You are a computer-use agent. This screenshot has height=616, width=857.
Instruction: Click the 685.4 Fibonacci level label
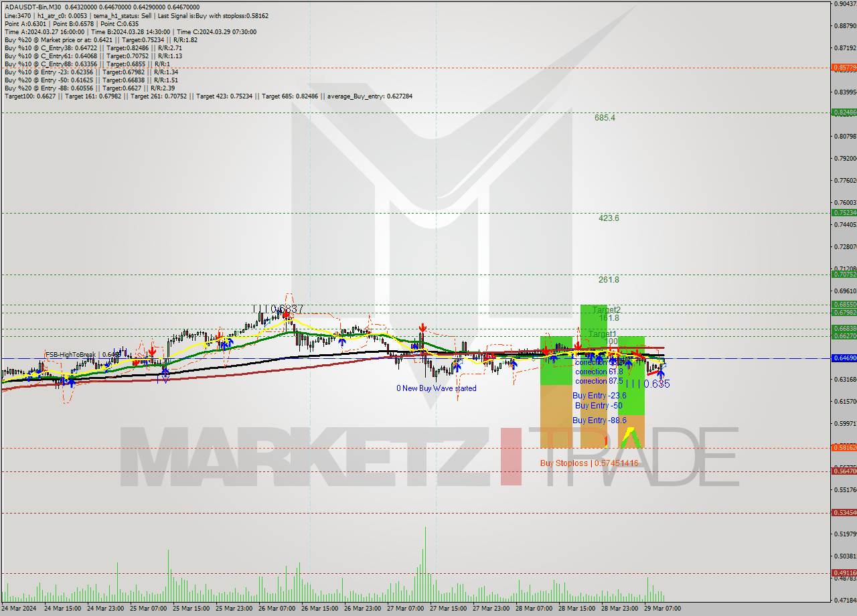pyautogui.click(x=605, y=117)
